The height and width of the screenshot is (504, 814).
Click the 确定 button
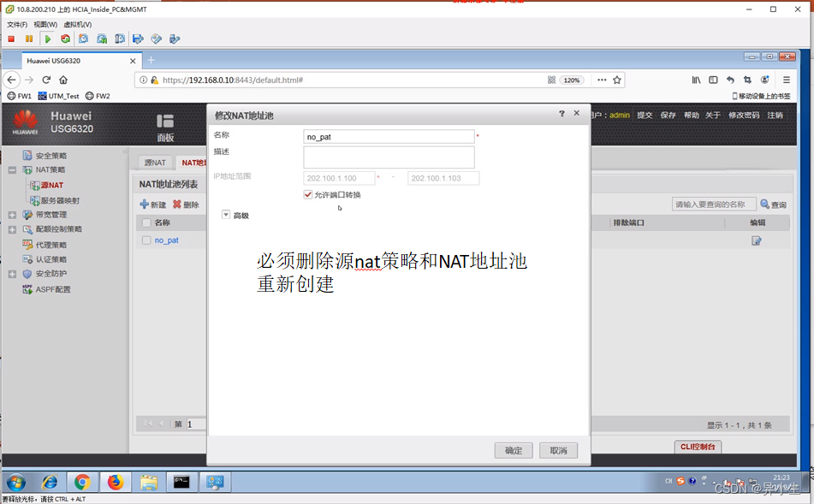514,450
